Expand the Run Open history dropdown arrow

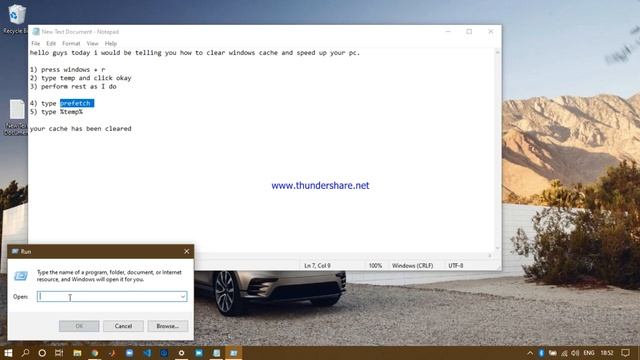click(x=183, y=296)
